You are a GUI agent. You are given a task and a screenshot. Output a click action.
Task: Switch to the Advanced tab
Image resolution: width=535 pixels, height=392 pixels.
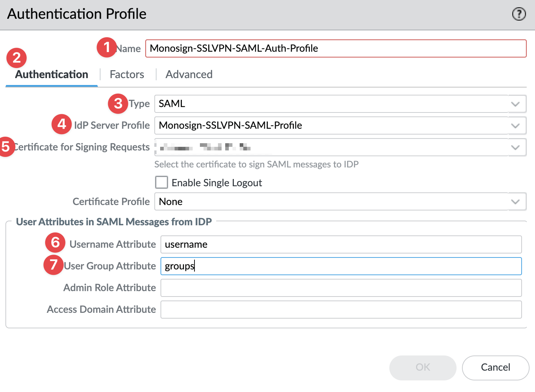point(189,74)
